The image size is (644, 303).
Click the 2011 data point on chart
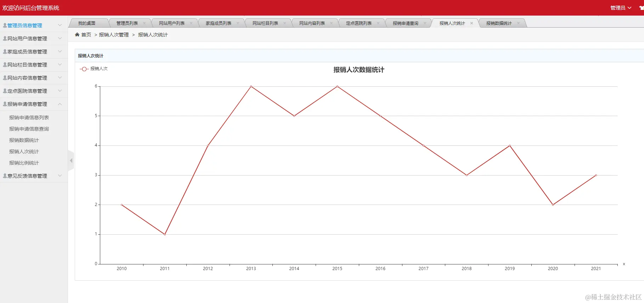point(165,234)
